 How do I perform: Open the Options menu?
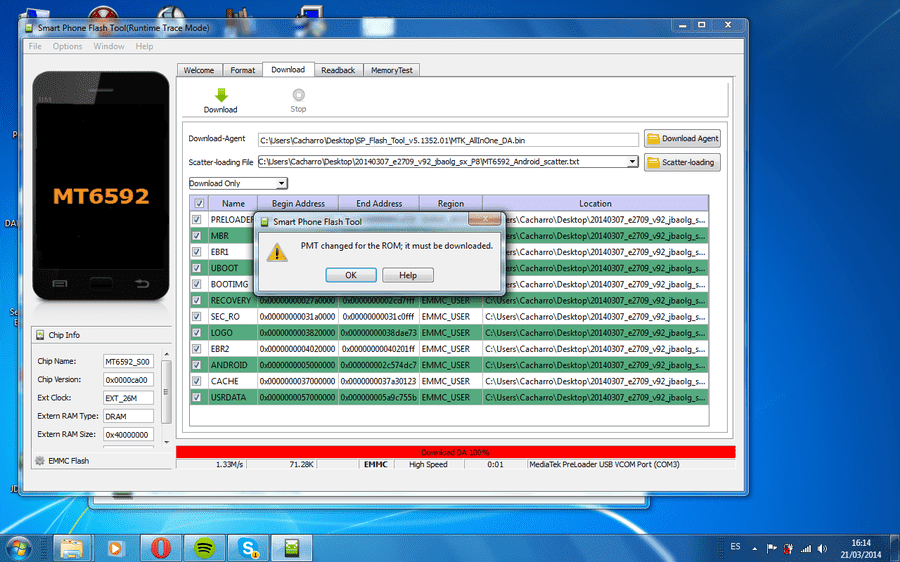(67, 46)
